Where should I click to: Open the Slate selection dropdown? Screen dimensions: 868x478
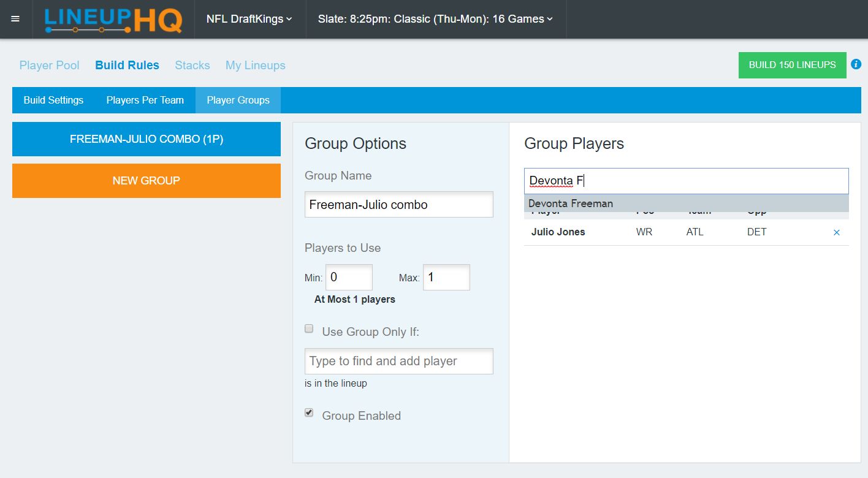(435, 19)
